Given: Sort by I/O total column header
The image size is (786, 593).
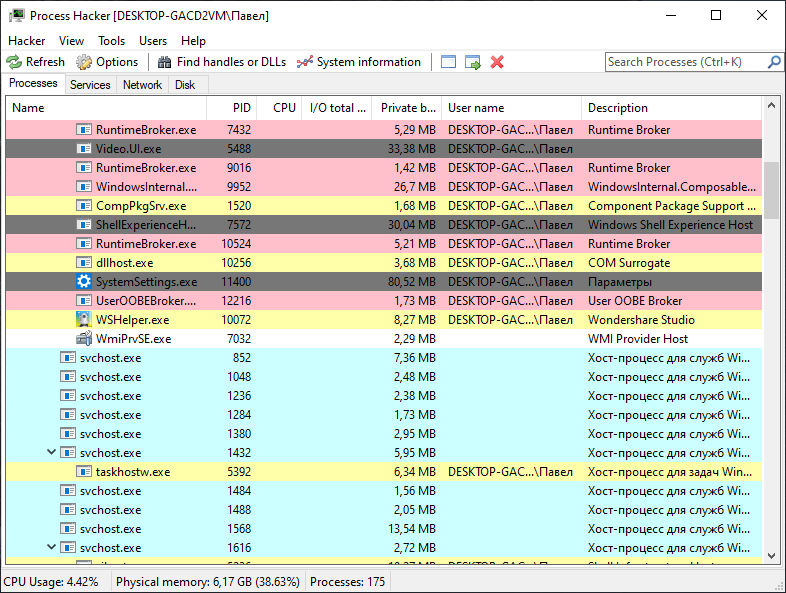Looking at the screenshot, I should pos(337,108).
